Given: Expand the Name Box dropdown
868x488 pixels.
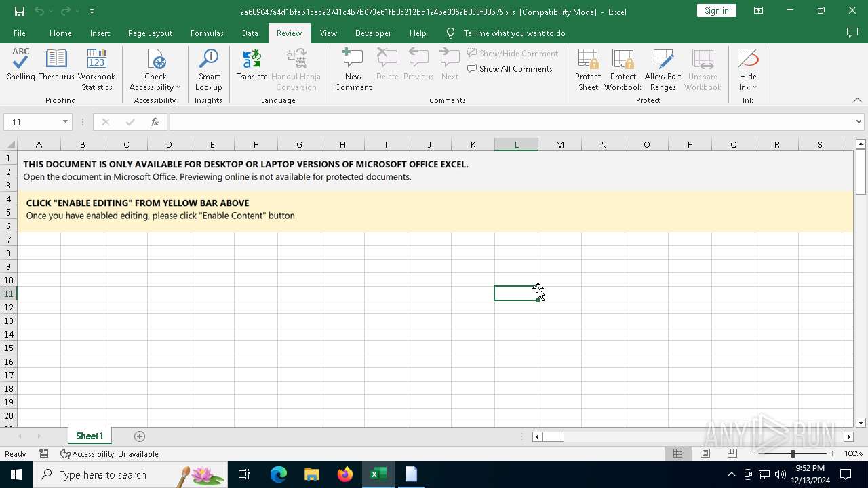Looking at the screenshot, I should pos(65,122).
